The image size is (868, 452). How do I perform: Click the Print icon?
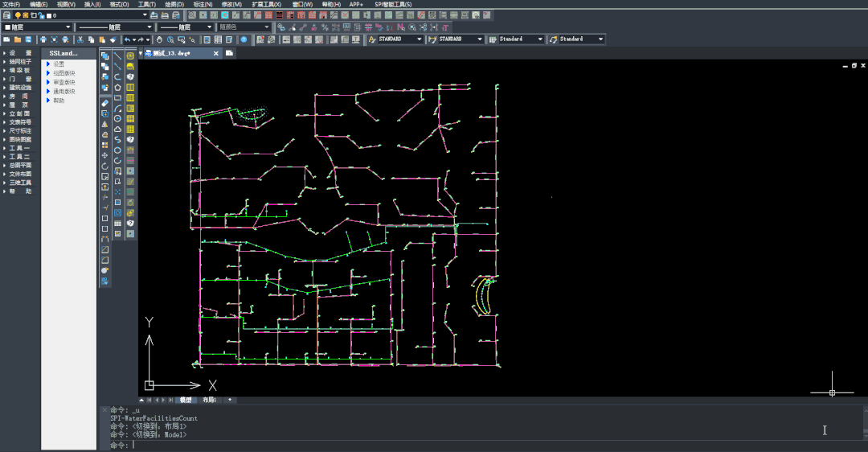point(43,39)
